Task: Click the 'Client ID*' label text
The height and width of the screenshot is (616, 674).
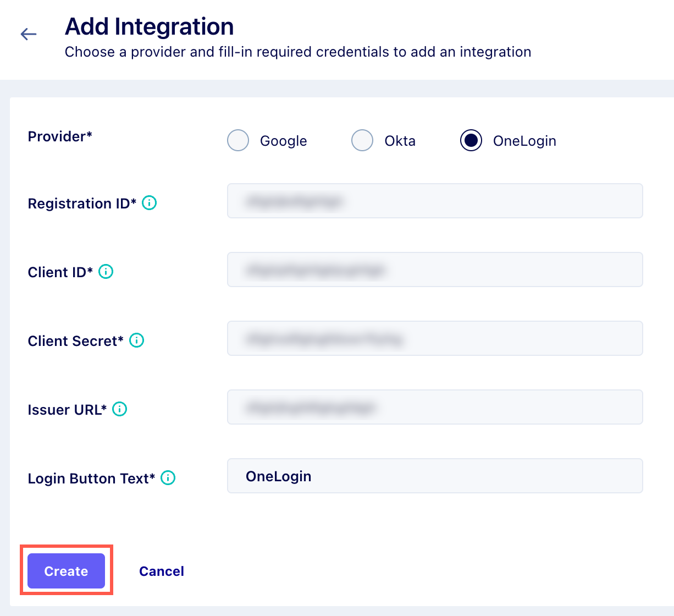Action: pos(60,272)
